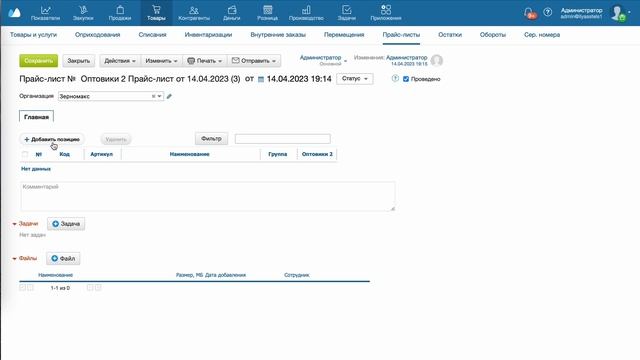This screenshot has height=360, width=640.
Task: Click Добавить позицию button
Action: pyautogui.click(x=52, y=139)
